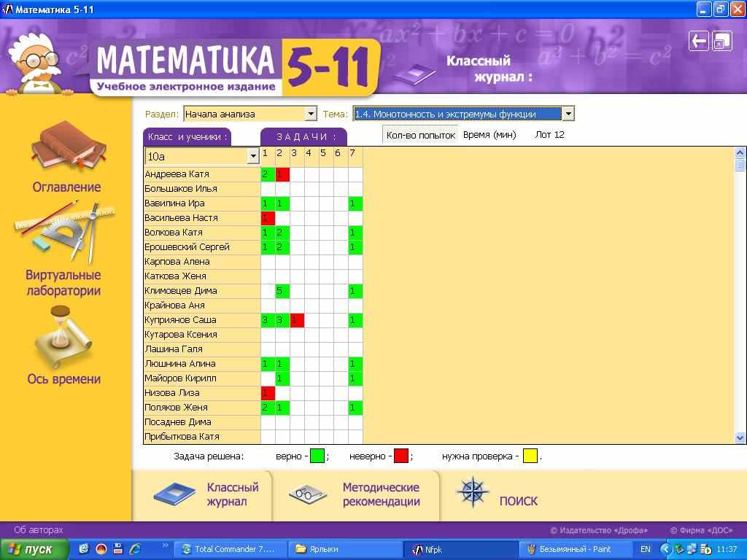This screenshot has height=560, width=747.
Task: Select student Большаков Илья
Action: tap(202, 189)
